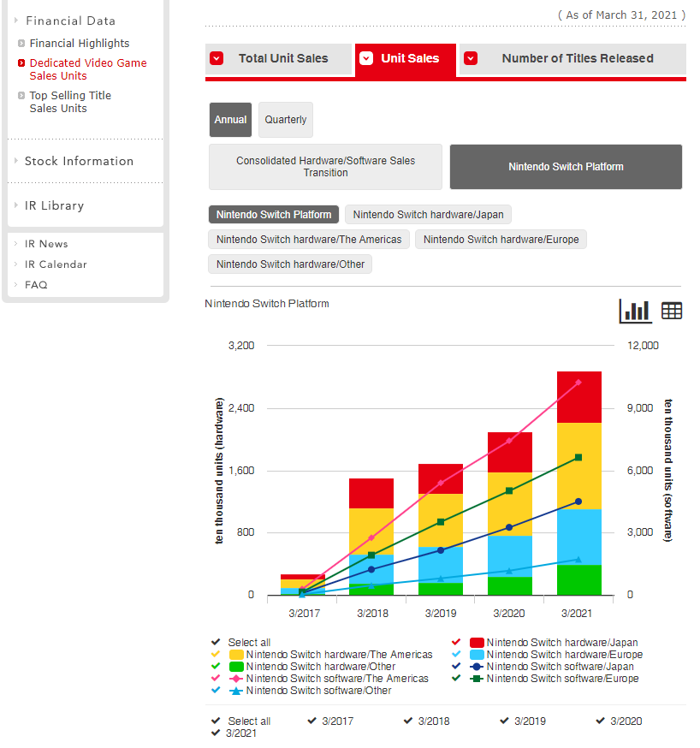Toggle Nintendo Switch hardware/Other series
The image size is (700, 748).
(x=216, y=666)
